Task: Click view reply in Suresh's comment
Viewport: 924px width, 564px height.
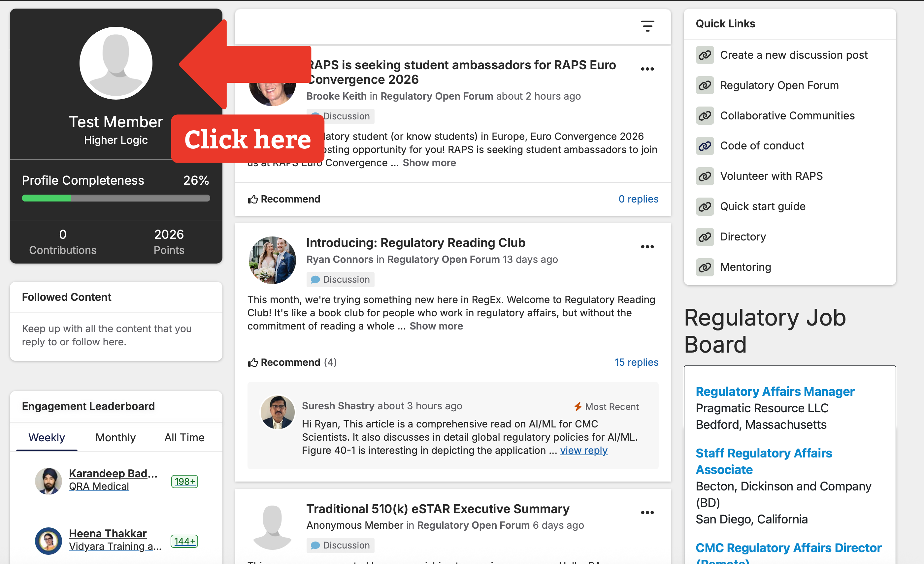Action: coord(583,450)
